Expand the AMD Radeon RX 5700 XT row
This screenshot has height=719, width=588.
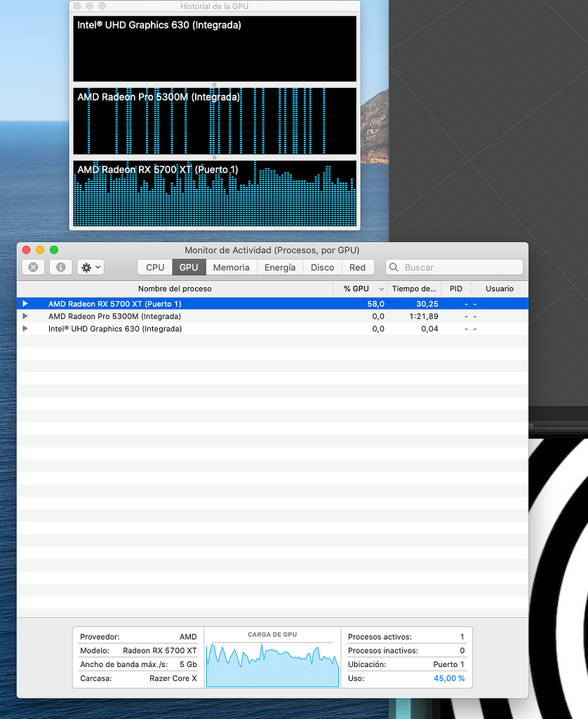[25, 303]
